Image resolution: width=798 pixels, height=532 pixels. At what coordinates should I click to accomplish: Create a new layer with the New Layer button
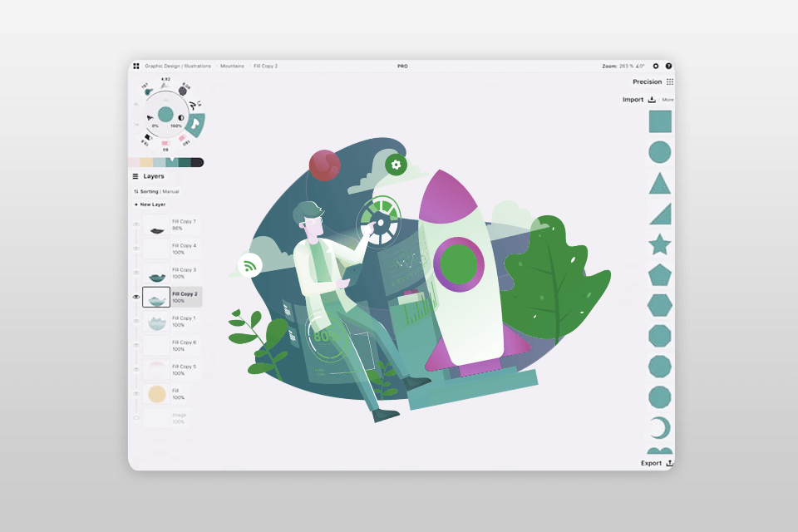[151, 205]
